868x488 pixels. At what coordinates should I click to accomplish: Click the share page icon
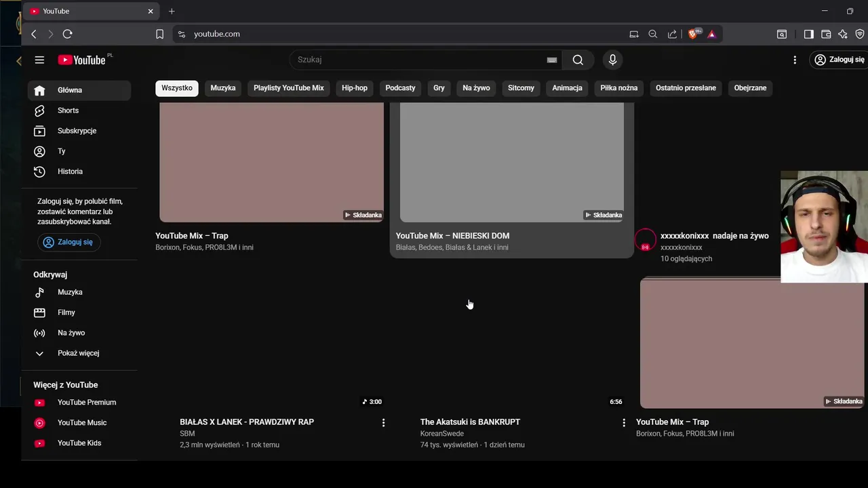click(672, 34)
